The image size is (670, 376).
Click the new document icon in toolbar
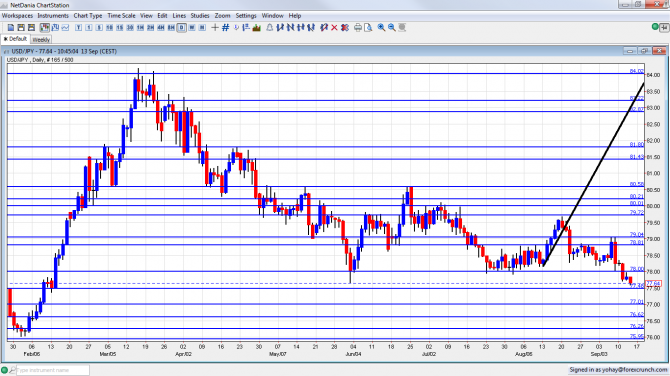coord(11,27)
